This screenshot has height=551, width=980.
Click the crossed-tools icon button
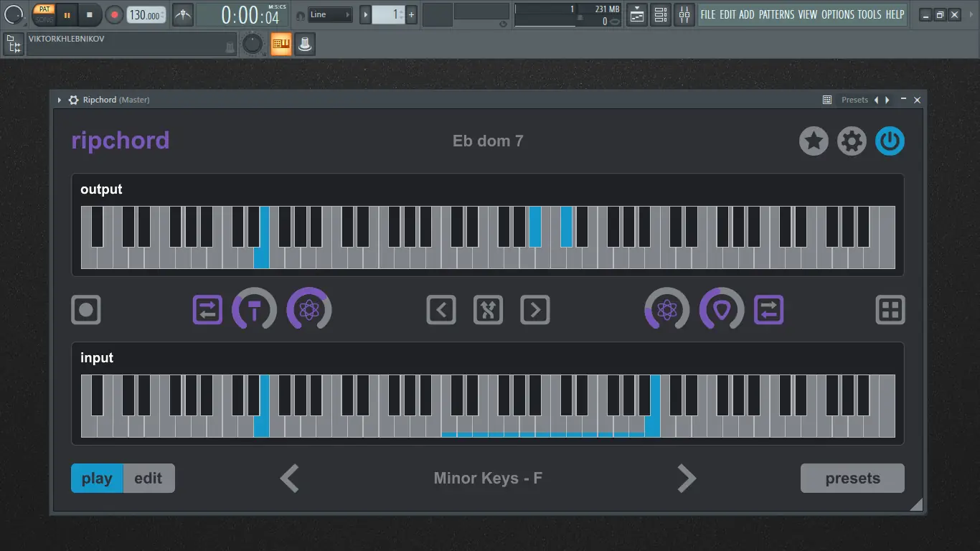488,310
